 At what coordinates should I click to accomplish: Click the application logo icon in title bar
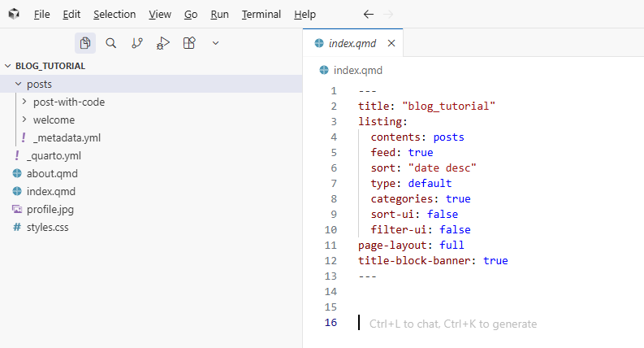click(x=14, y=15)
